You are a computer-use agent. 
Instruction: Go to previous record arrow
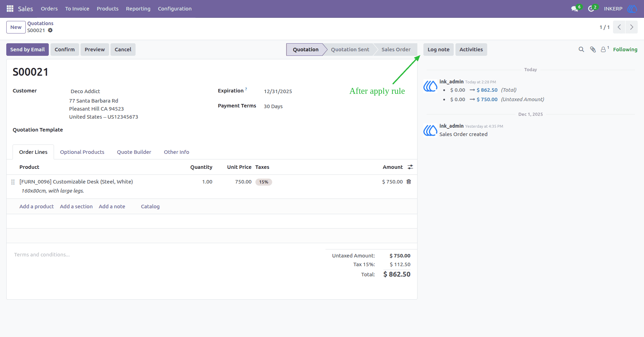pos(619,27)
